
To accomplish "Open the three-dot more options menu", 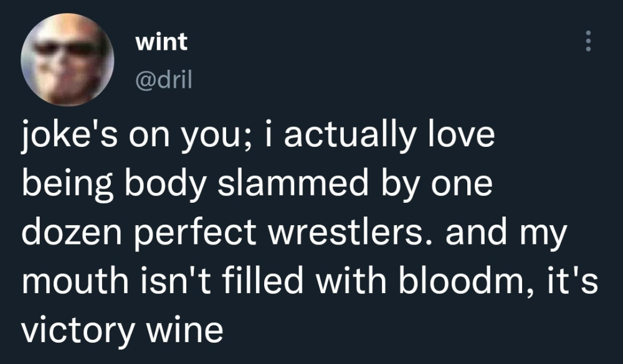I will coord(586,42).
